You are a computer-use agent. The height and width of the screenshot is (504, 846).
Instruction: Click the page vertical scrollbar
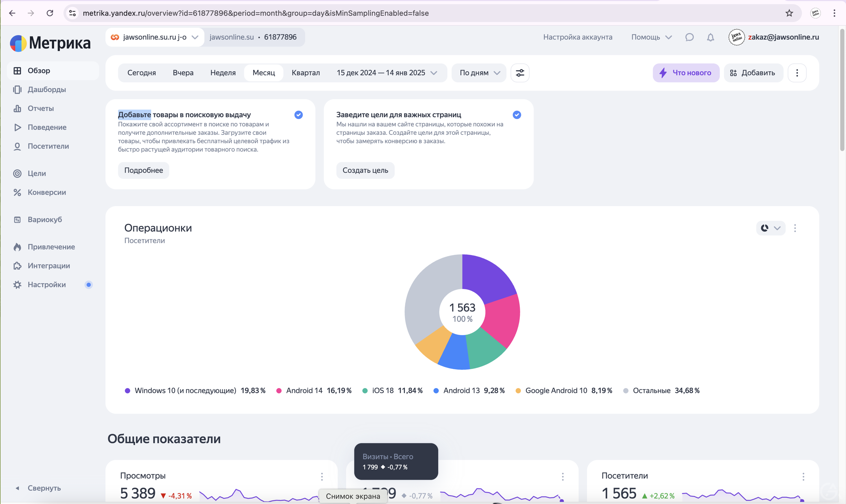pos(842,90)
